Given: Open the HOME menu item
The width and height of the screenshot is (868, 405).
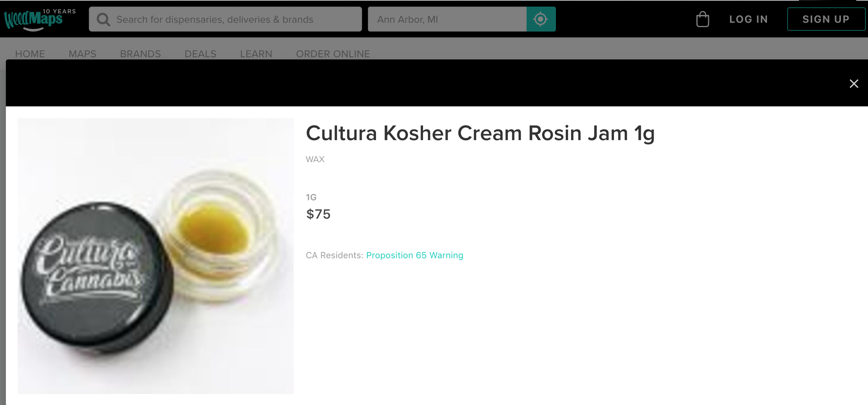Looking at the screenshot, I should [30, 54].
